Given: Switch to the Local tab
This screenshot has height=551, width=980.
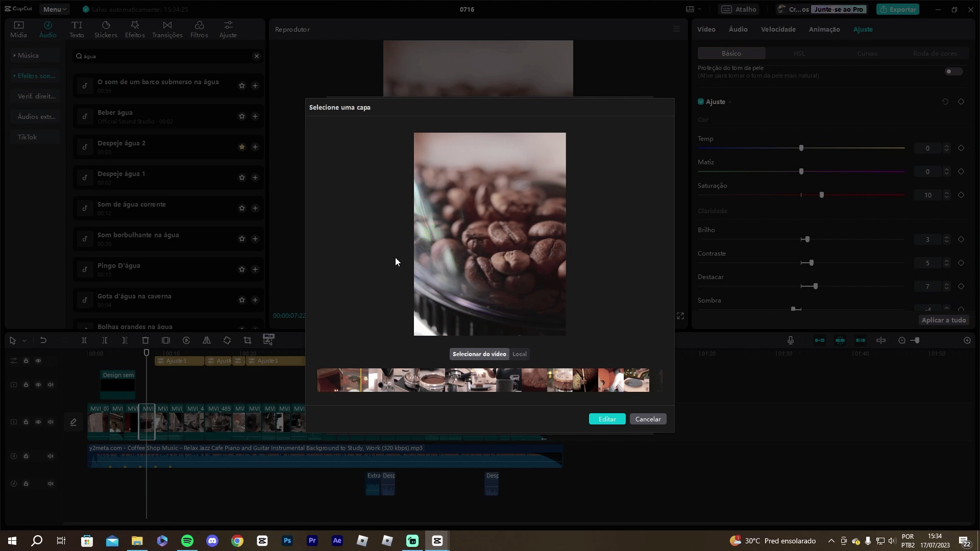Looking at the screenshot, I should pyautogui.click(x=519, y=354).
